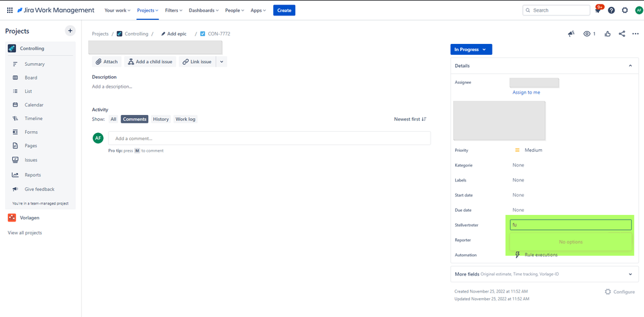Open the Apps menu
The width and height of the screenshot is (644, 317).
[258, 10]
